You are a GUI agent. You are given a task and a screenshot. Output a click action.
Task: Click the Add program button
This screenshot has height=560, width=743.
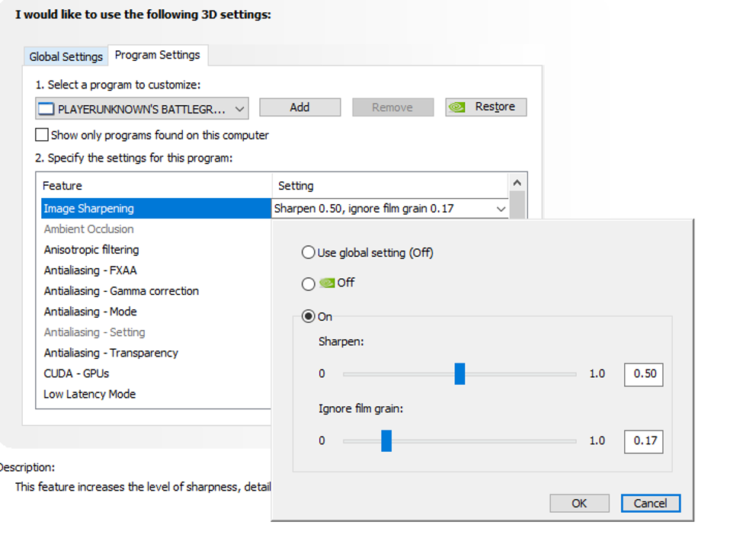click(300, 107)
